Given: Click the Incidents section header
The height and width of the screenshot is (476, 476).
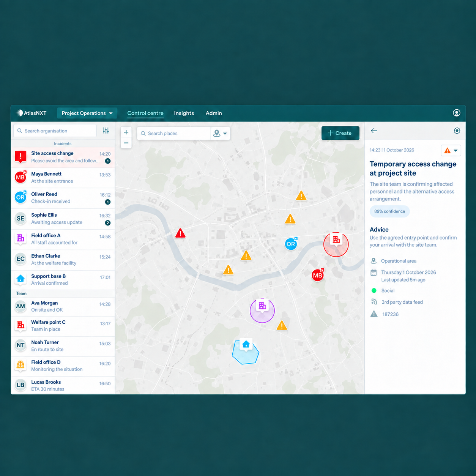Looking at the screenshot, I should click(x=63, y=143).
